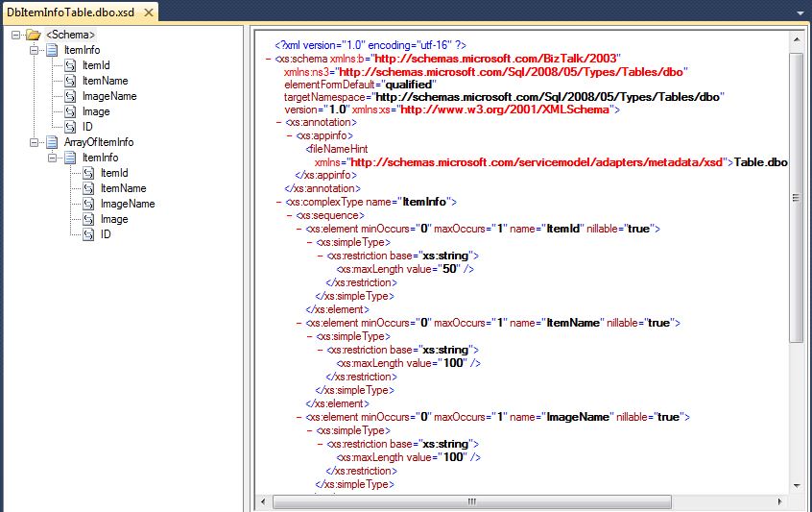Click ItemName field icon under top ItemInfo
The height and width of the screenshot is (512, 812).
70,81
